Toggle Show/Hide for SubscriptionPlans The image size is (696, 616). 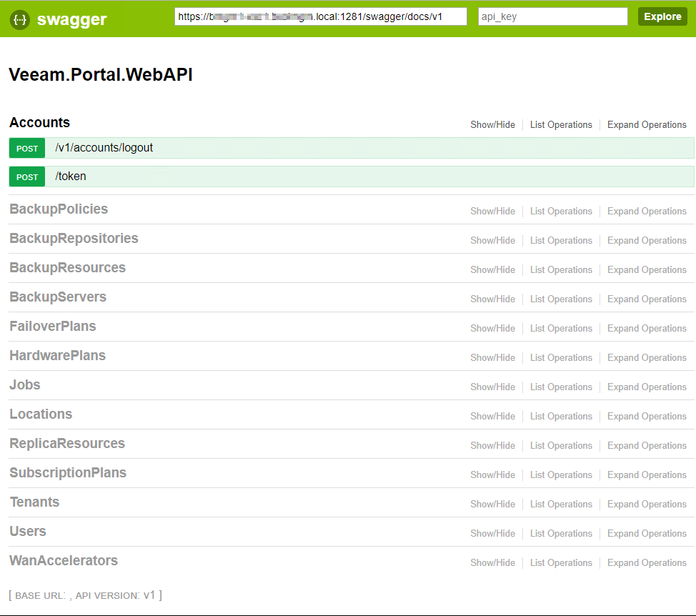click(493, 475)
